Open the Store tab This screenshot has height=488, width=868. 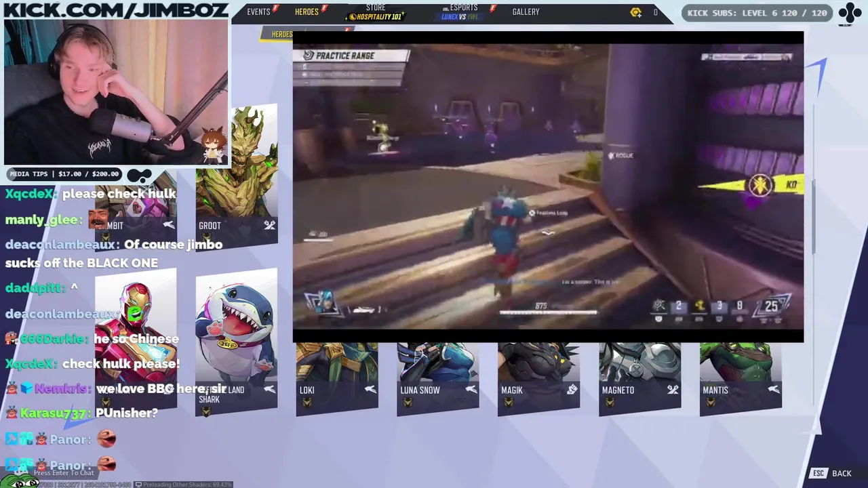tap(376, 7)
